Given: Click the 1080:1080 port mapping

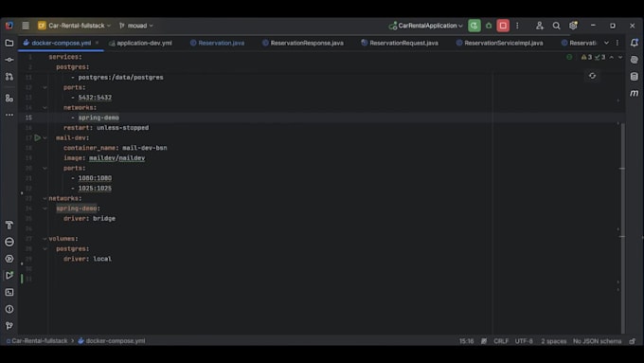Looking at the screenshot, I should point(95,178).
